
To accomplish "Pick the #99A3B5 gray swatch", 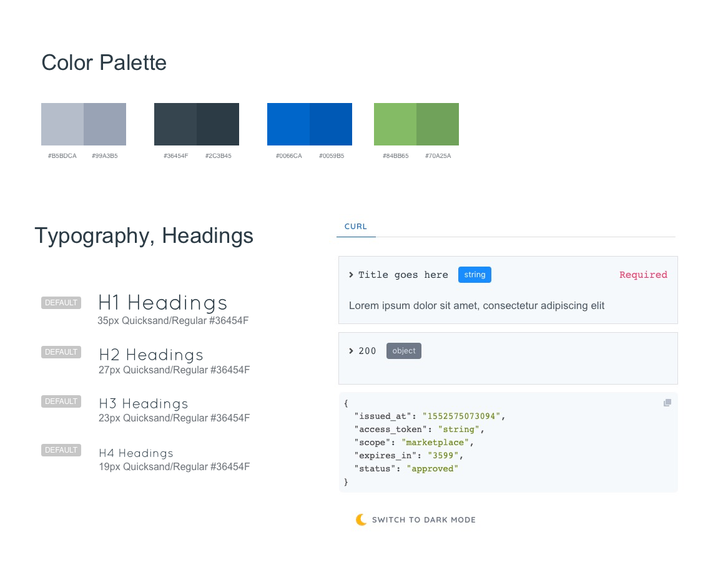I will 105,124.
